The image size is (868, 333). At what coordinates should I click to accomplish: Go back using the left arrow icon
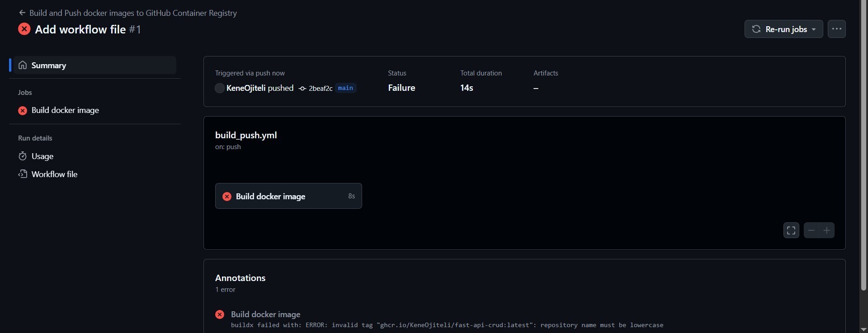pyautogui.click(x=22, y=13)
